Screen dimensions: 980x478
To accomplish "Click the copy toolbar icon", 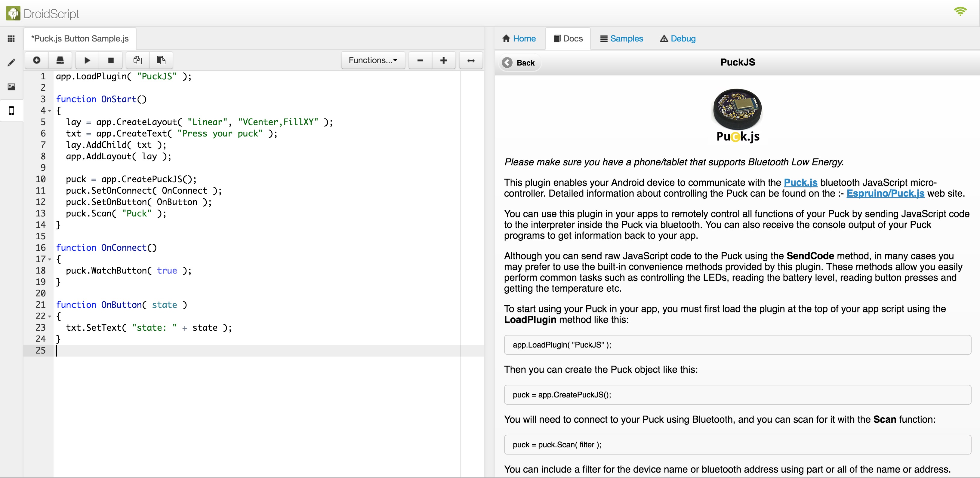I will click(x=138, y=60).
